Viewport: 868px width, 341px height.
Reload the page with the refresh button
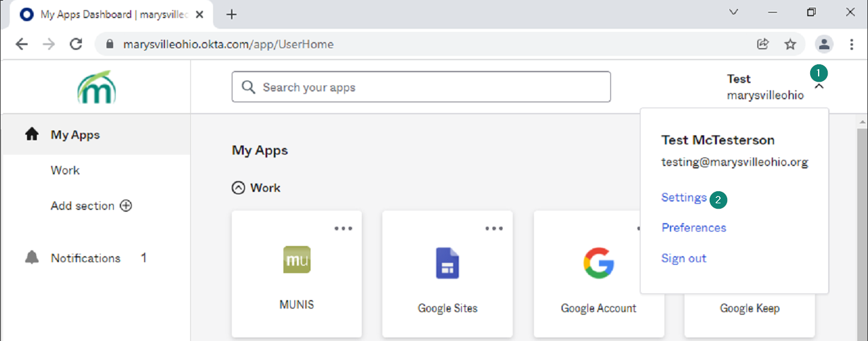click(76, 44)
